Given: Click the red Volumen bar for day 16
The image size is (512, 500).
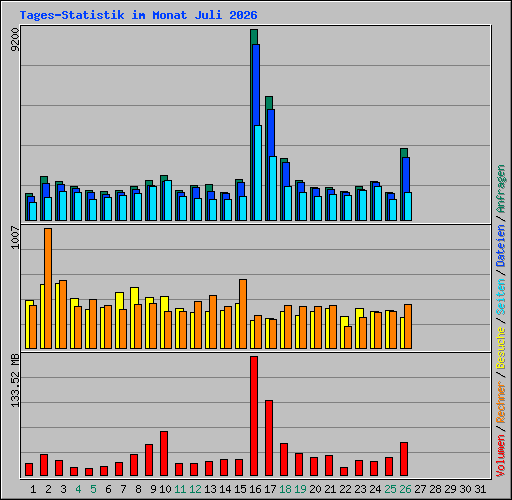Looking at the screenshot, I should (254, 416).
